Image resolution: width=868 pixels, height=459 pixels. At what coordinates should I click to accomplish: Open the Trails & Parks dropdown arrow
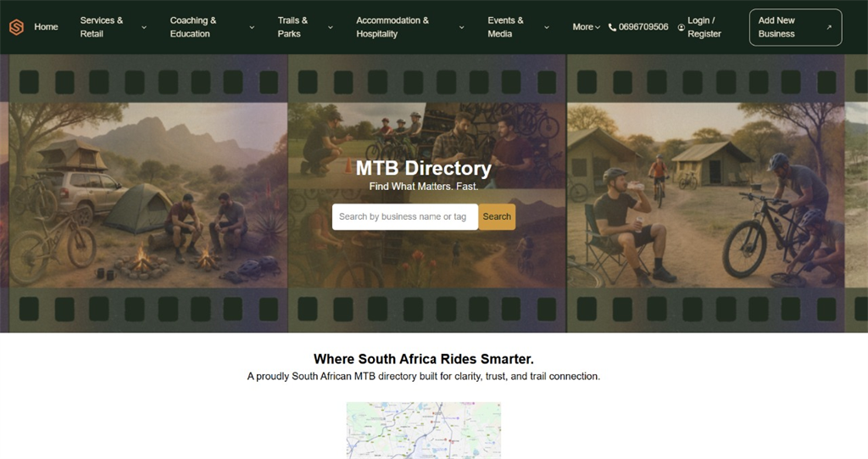pyautogui.click(x=330, y=27)
